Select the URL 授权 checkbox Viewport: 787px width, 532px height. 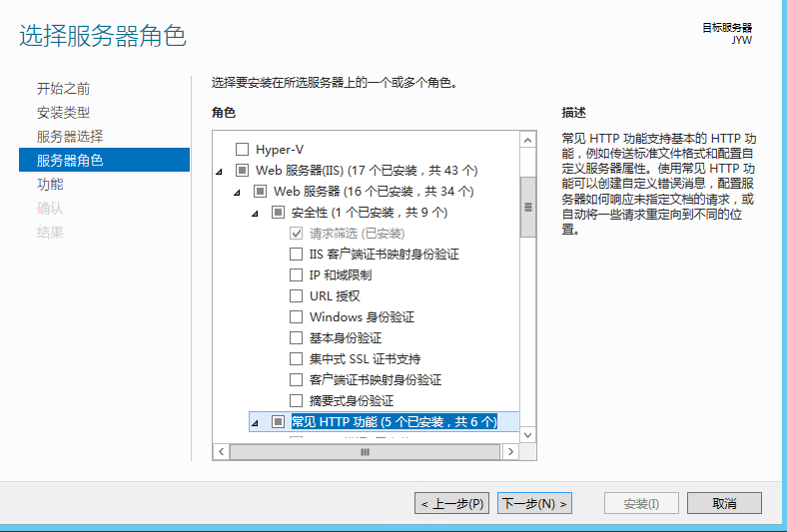tap(296, 296)
